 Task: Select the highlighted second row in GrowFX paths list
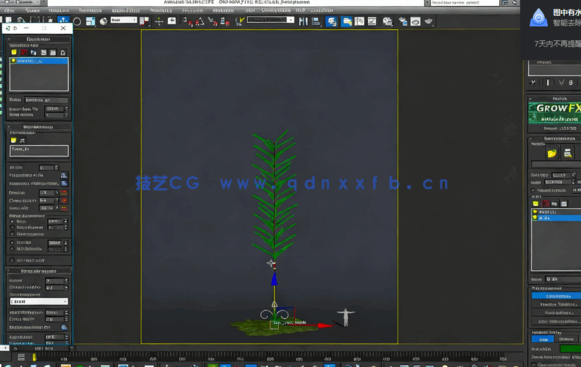pos(557,218)
